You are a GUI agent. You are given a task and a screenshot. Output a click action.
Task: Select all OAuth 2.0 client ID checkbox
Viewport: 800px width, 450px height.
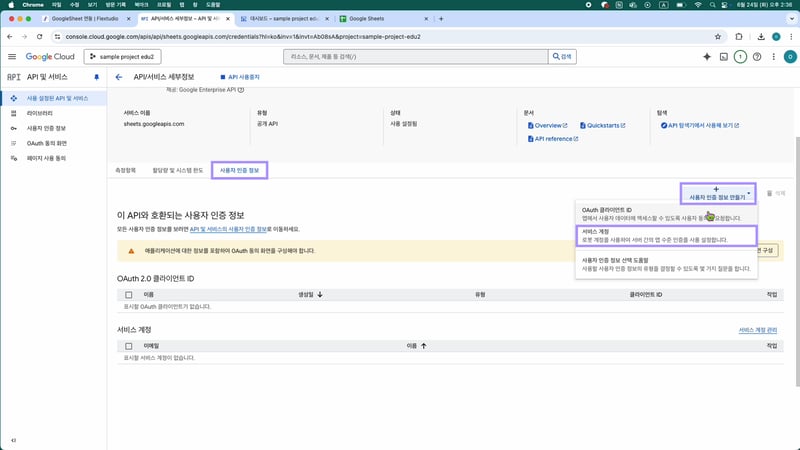click(x=129, y=295)
